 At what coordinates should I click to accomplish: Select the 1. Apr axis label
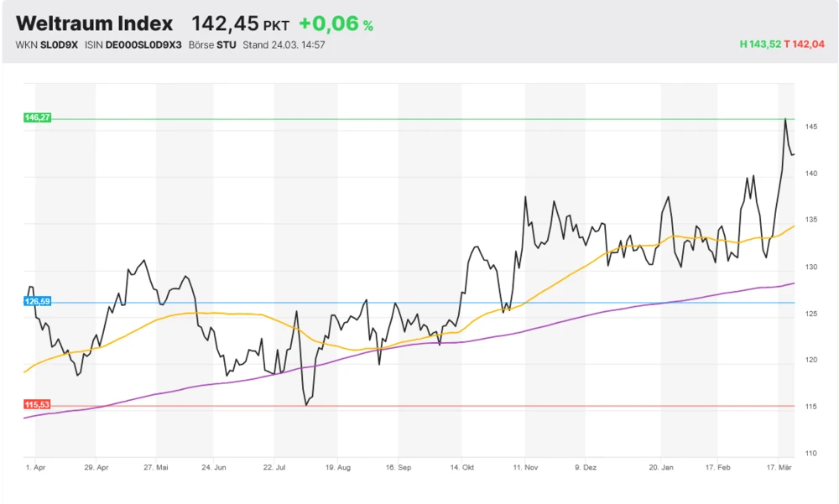coord(34,467)
